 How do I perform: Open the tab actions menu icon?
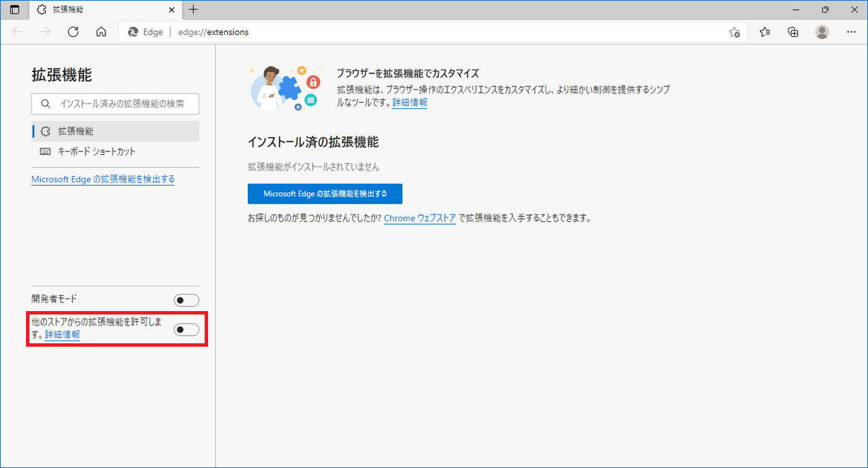[x=14, y=10]
